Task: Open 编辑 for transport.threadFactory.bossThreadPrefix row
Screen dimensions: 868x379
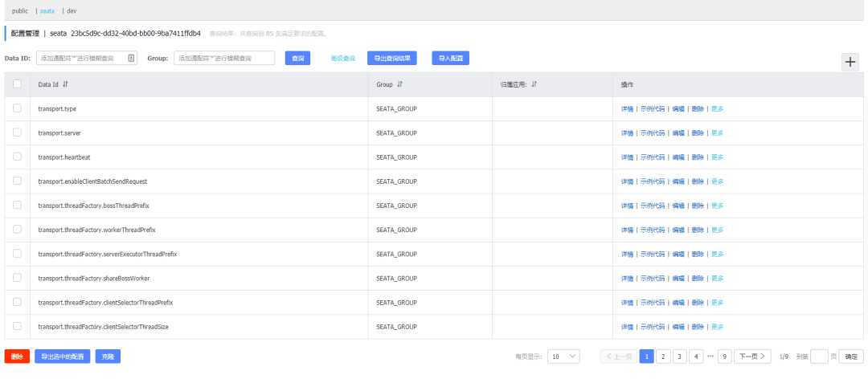Action: [x=678, y=206]
